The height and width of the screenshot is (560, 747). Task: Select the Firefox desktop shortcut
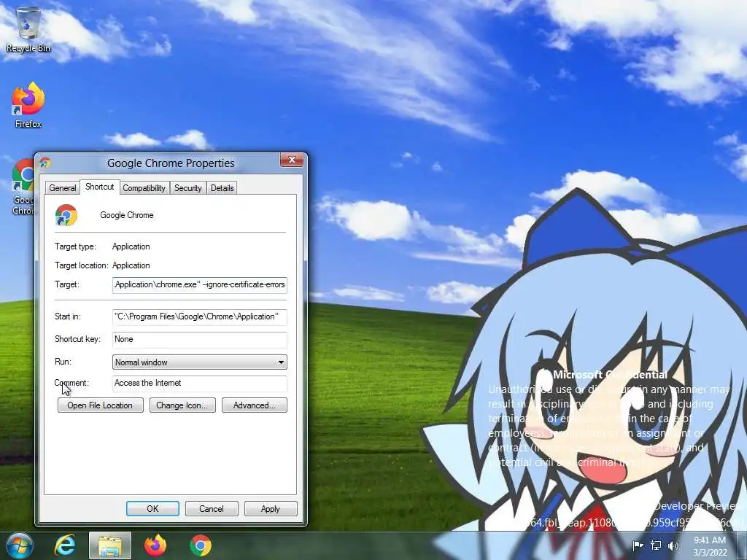click(x=28, y=105)
